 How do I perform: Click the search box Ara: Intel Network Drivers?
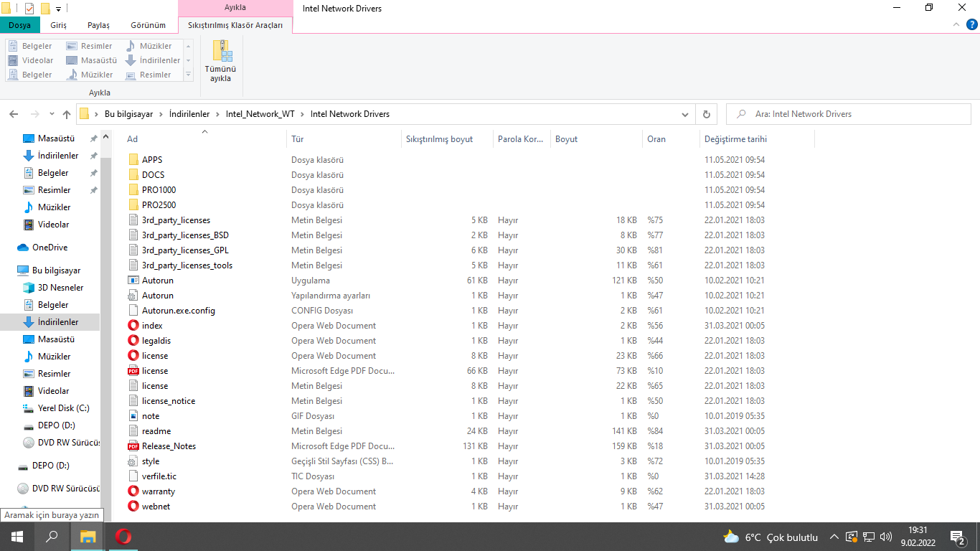[x=849, y=114]
